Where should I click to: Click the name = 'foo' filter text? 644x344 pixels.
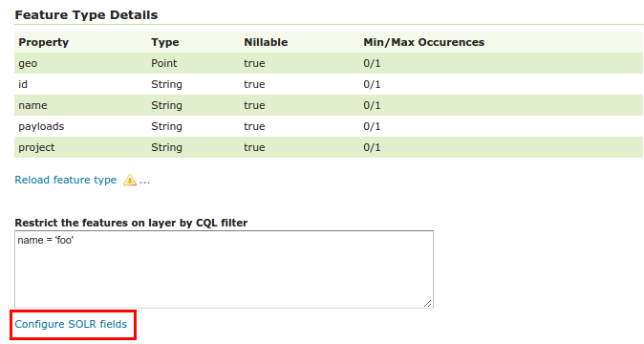[45, 240]
